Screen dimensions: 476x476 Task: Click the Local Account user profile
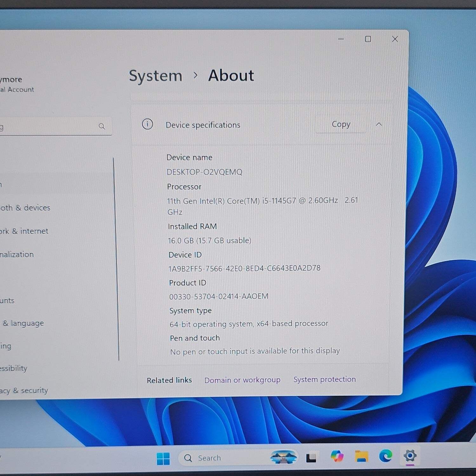[17, 84]
